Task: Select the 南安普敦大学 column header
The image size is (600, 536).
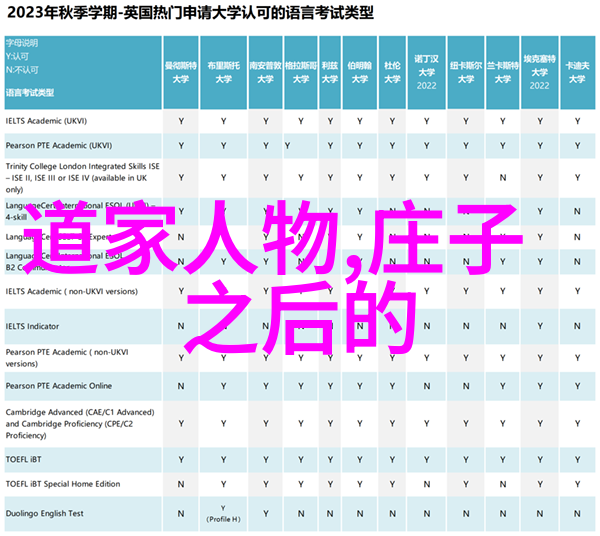Action: coord(266,72)
